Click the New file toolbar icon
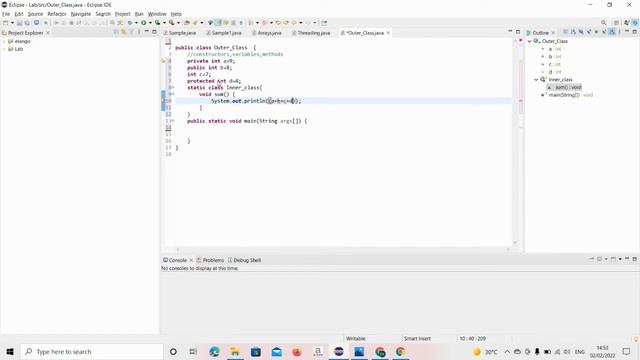This screenshot has width=640, height=360. point(6,23)
